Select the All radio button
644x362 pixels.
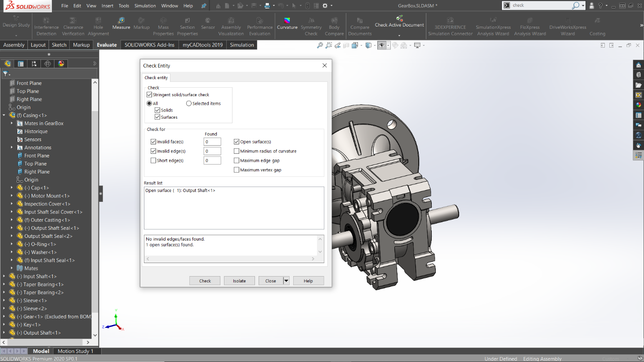point(149,103)
